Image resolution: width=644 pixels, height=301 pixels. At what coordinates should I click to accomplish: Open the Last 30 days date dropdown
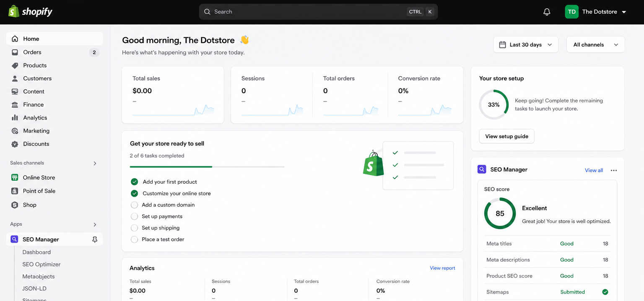pos(526,44)
